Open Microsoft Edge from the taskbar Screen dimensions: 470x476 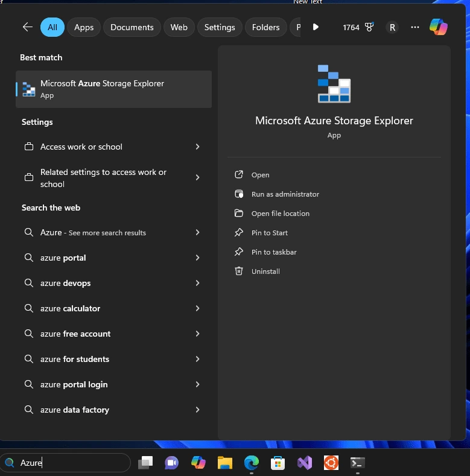(252, 463)
